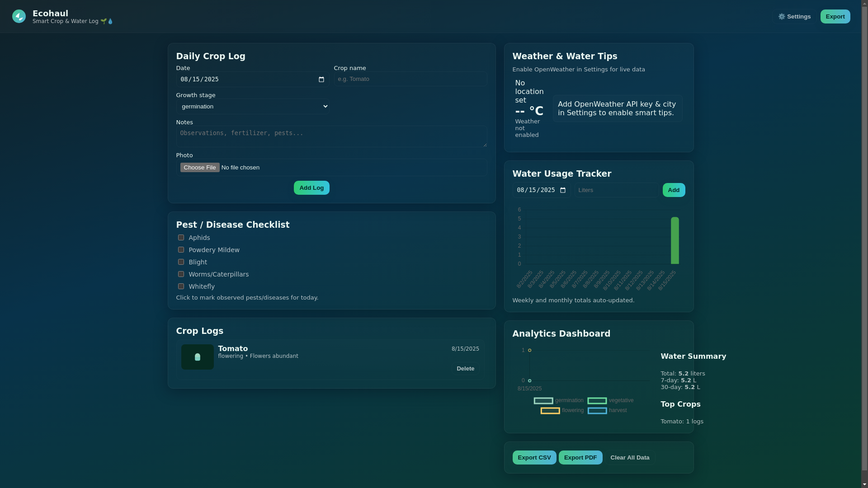Delete the Tomato crop log

coord(465,369)
